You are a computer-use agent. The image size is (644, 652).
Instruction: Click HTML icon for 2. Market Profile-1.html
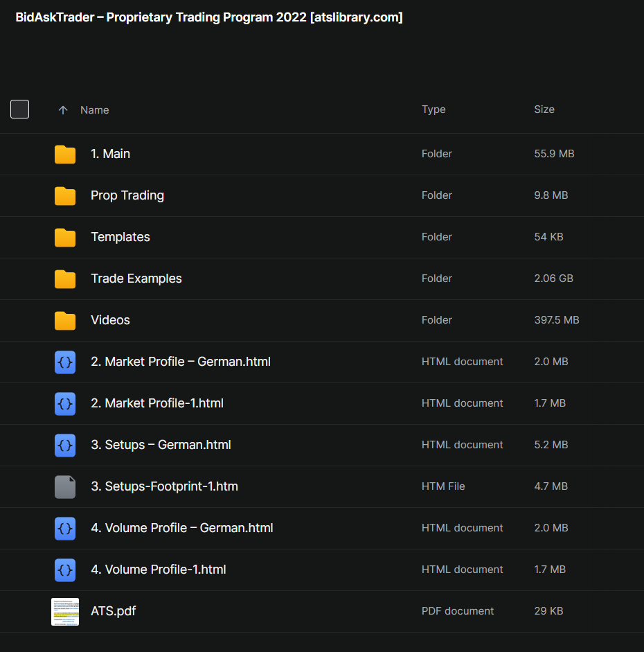click(65, 404)
